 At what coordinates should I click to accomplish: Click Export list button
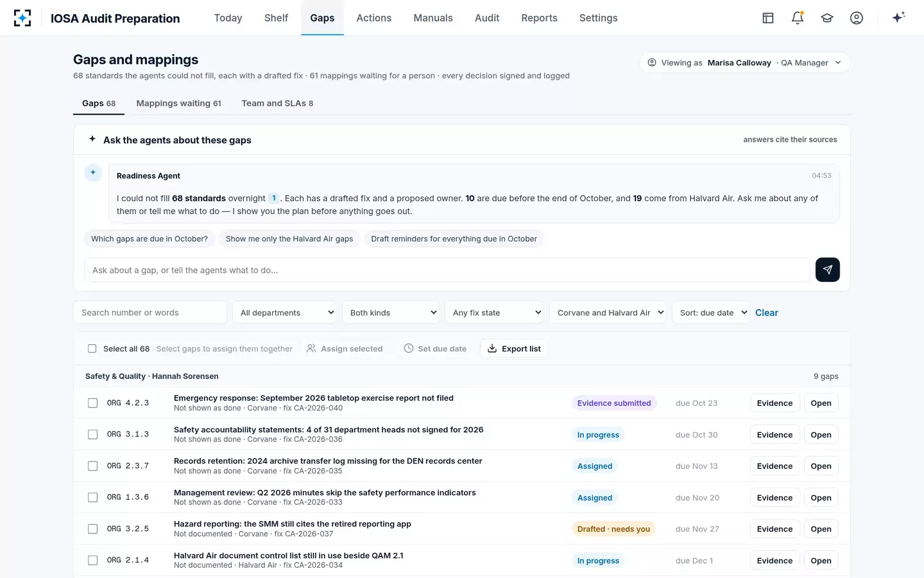click(x=514, y=349)
